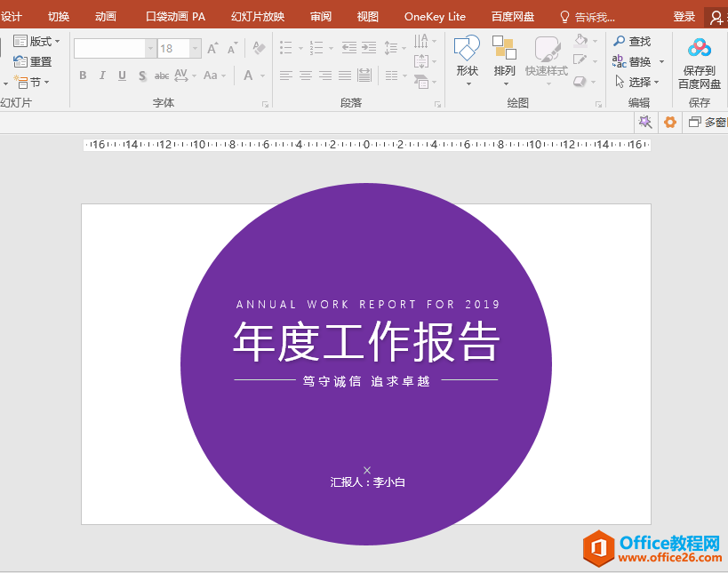Click the purple star pin icon

[x=645, y=123]
